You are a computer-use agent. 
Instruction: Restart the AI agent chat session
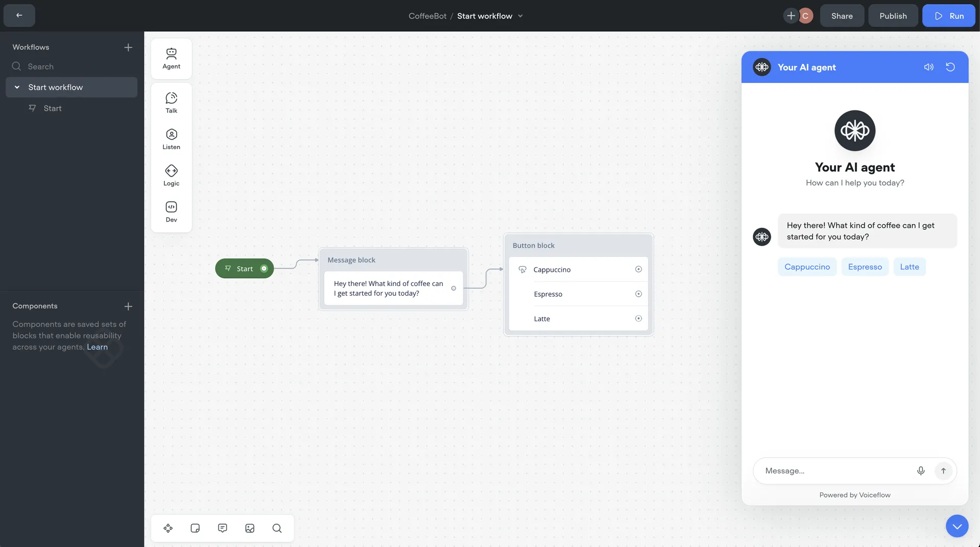tap(950, 67)
